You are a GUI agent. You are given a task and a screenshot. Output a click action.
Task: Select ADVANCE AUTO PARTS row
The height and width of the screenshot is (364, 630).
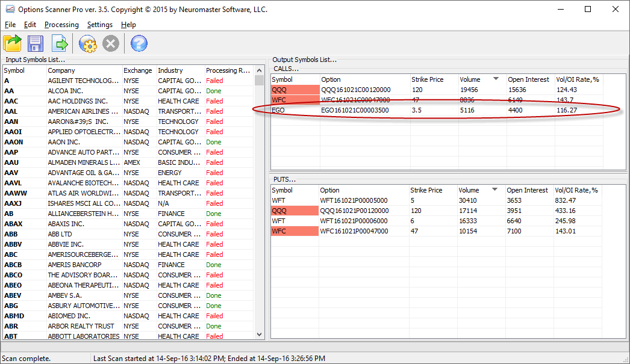pos(128,152)
